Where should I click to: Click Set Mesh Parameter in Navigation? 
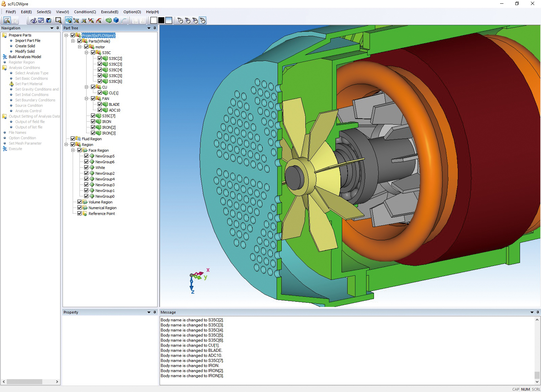coord(25,143)
